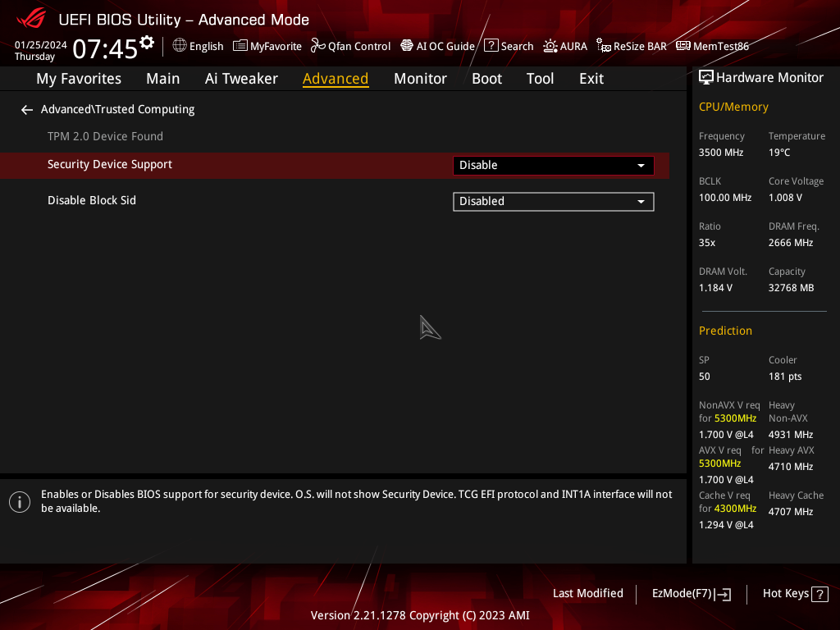The image size is (840, 630).
Task: Open Qfan Control fan icon
Action: [318, 46]
